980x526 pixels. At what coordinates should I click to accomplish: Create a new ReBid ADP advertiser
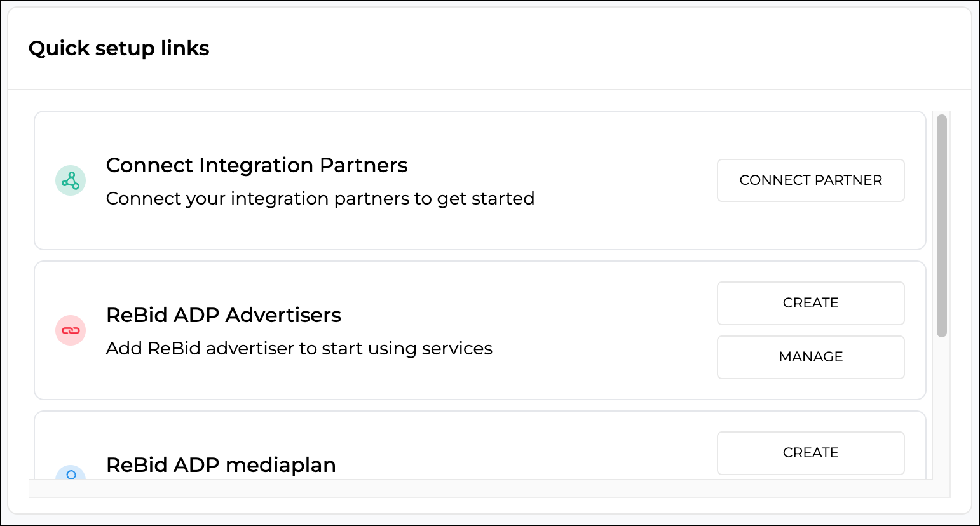tap(810, 303)
